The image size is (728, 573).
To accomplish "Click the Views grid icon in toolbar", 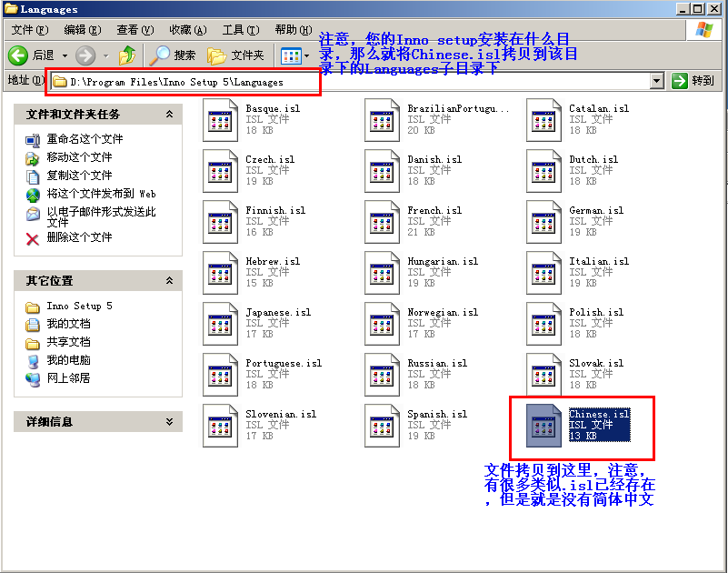I will [291, 56].
